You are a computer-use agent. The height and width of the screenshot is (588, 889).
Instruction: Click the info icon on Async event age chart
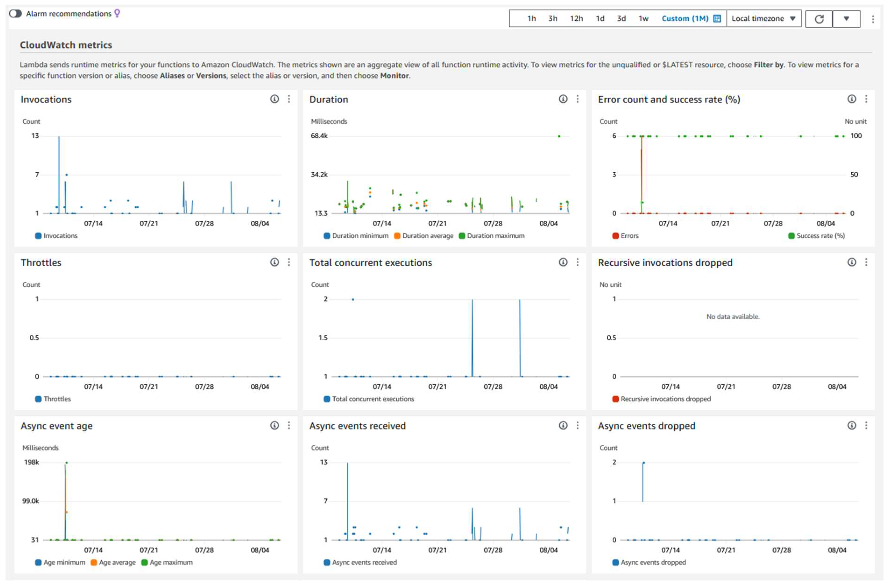point(274,425)
